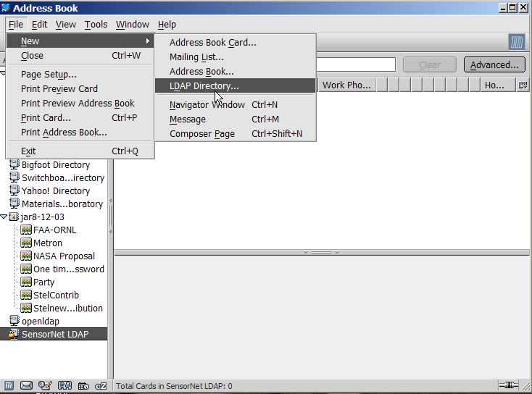
Task: Collapse the card pane using splitter grippy
Action: tap(321, 252)
